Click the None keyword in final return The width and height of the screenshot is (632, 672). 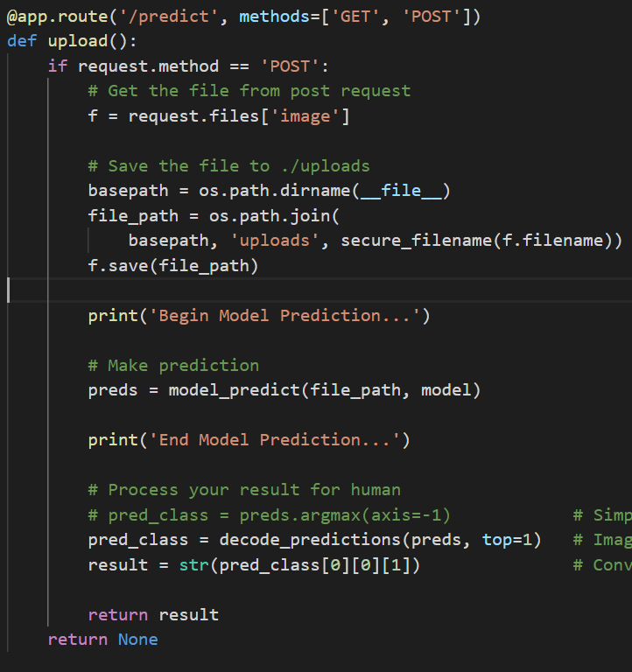[x=138, y=640]
